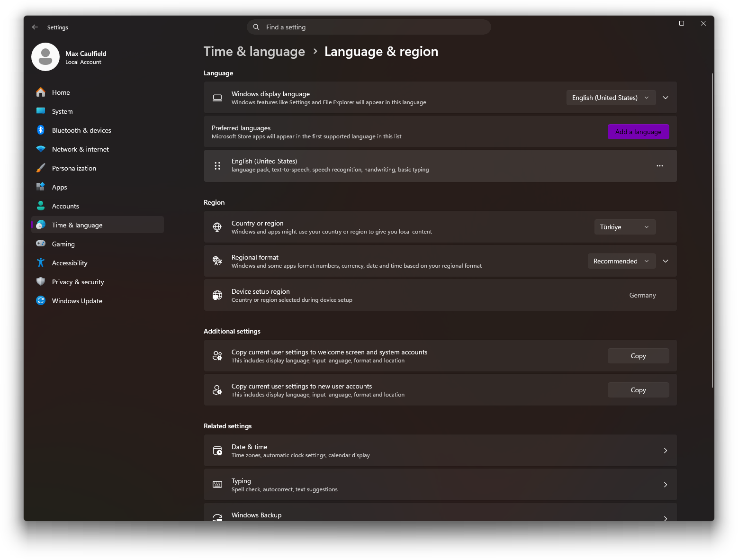
Task: Go to Home in the sidebar
Action: click(x=98, y=92)
